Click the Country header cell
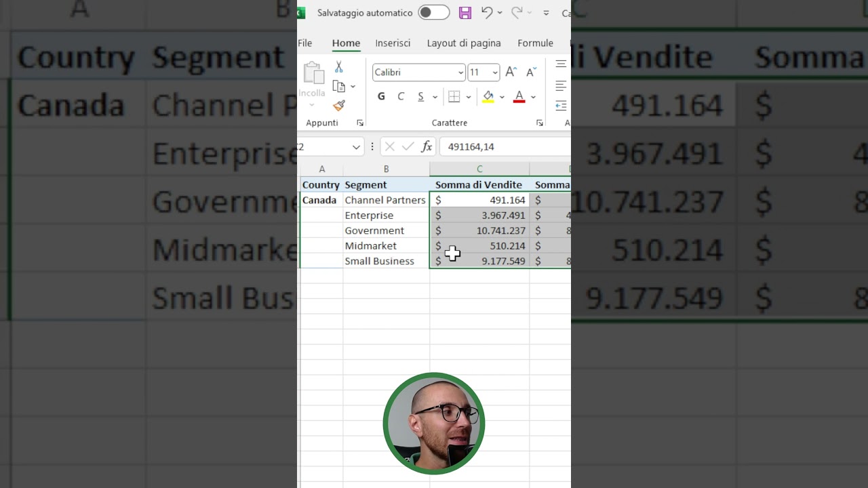868x488 pixels. [x=321, y=184]
